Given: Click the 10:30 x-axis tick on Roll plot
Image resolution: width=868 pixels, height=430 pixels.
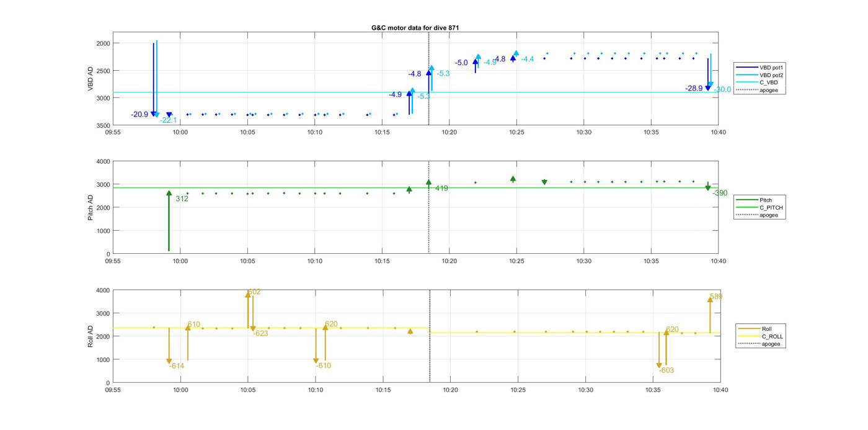Looking at the screenshot, I should 586,390.
